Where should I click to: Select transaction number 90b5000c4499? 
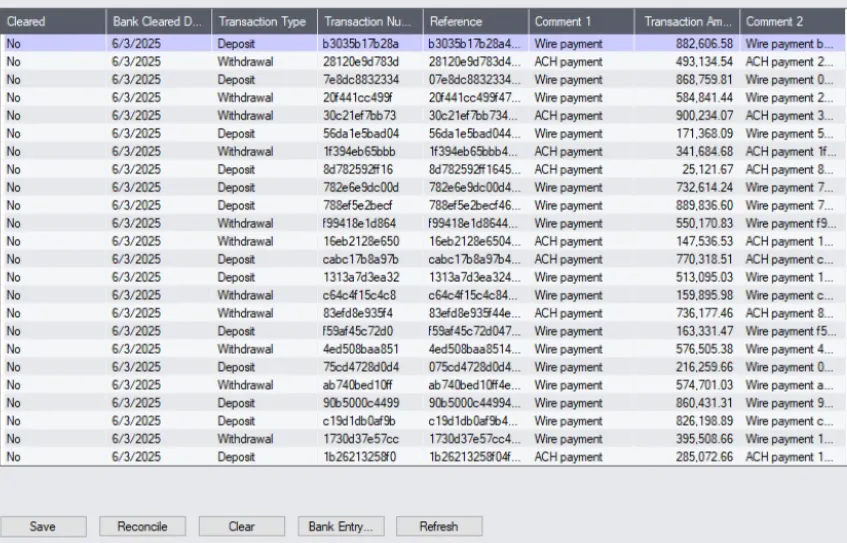(x=361, y=403)
